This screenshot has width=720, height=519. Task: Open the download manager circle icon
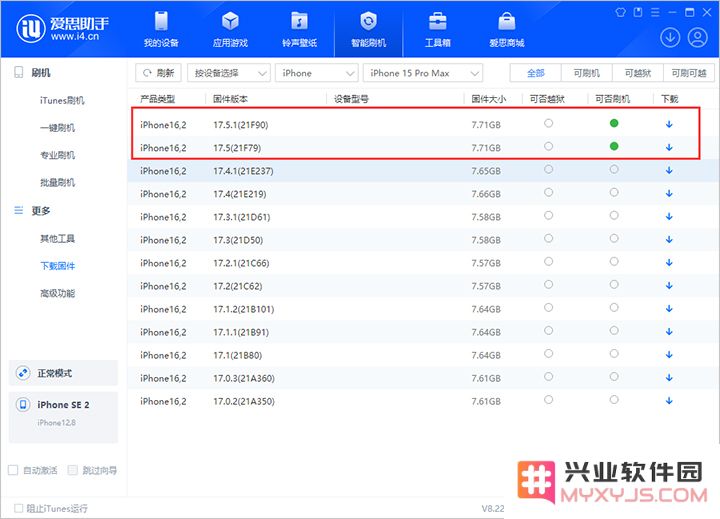tap(670, 38)
